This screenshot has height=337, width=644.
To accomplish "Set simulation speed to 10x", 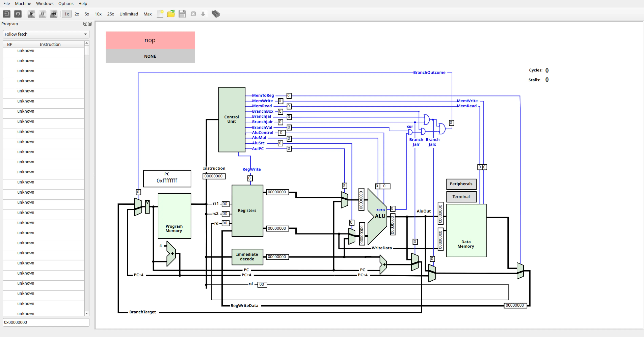I will 98,14.
